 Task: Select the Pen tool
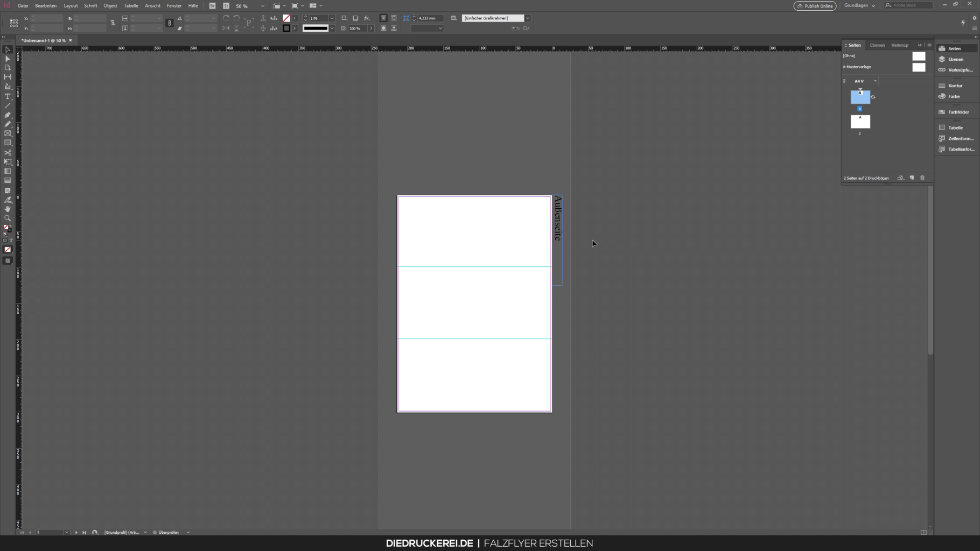pyautogui.click(x=8, y=115)
